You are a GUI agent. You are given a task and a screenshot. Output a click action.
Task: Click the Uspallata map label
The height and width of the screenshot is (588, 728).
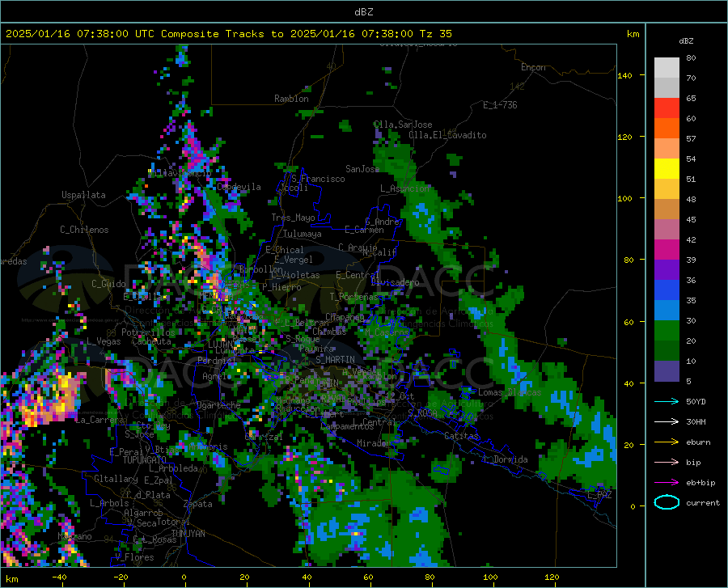coord(83,196)
